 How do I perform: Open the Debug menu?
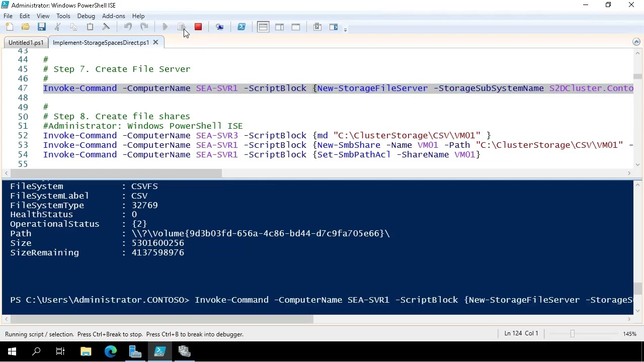(x=86, y=16)
